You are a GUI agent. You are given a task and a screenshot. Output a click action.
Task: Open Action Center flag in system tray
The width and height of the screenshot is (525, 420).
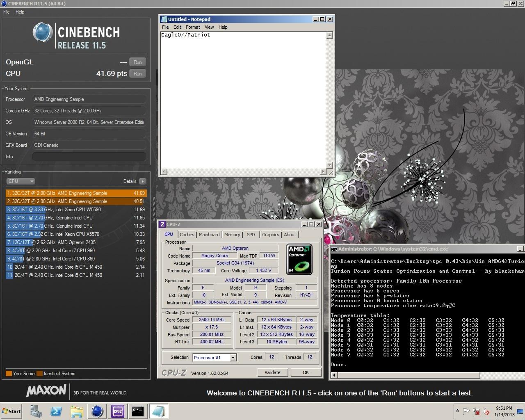pos(466,411)
